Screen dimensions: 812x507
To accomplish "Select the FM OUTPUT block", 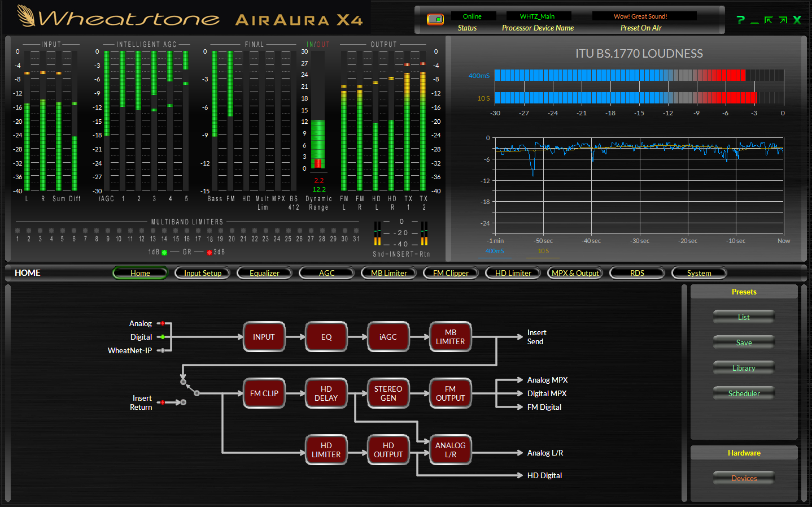I will [x=450, y=393].
